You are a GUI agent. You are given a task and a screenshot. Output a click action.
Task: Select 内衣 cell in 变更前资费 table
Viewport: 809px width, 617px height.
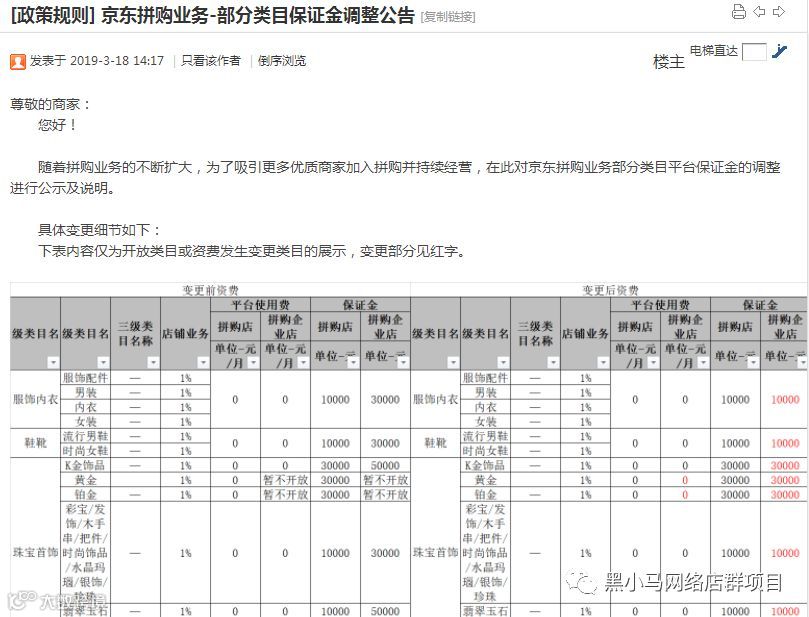pyautogui.click(x=86, y=407)
